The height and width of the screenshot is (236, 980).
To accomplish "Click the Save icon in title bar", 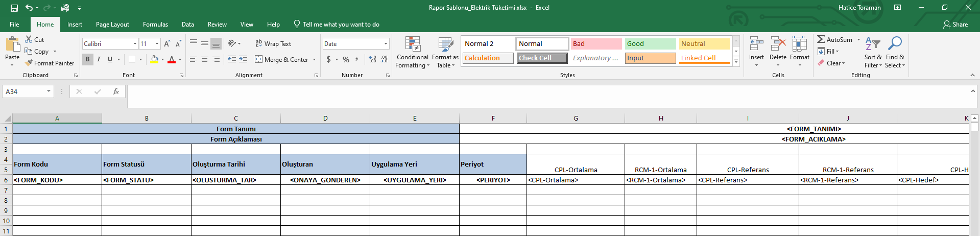I will (x=14, y=8).
